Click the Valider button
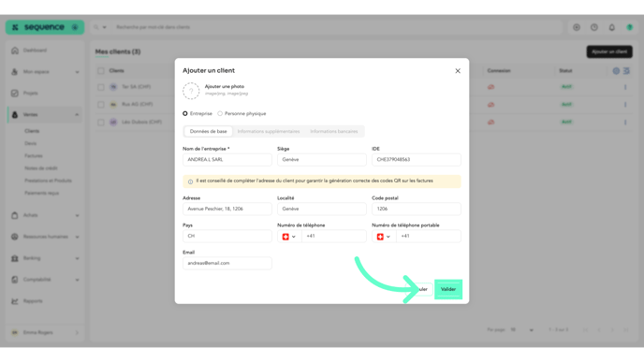Viewport: 644px width, 362px height. click(x=448, y=289)
